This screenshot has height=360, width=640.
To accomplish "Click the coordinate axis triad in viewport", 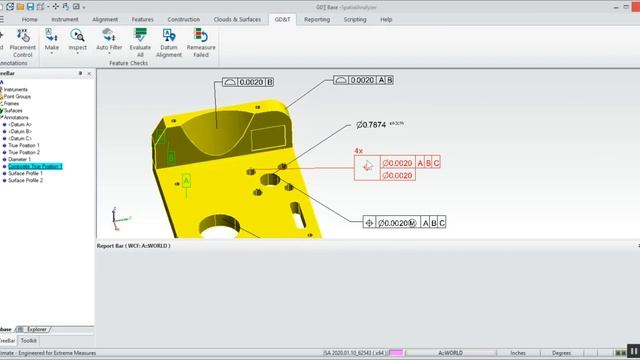I will pos(120,218).
